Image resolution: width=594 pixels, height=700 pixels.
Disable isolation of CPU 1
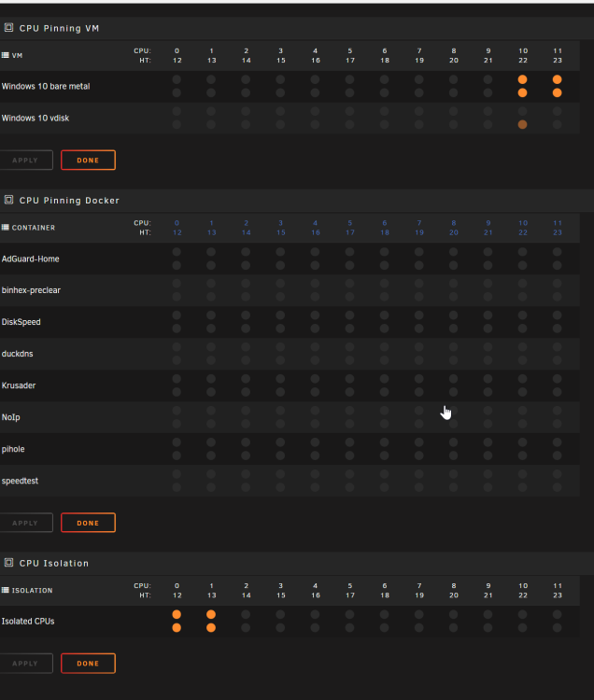pos(211,614)
